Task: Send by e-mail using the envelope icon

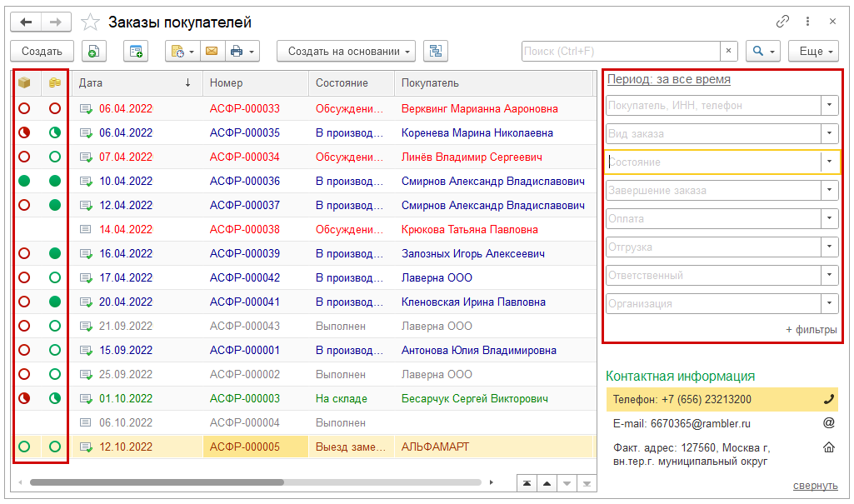Action: pos(212,51)
